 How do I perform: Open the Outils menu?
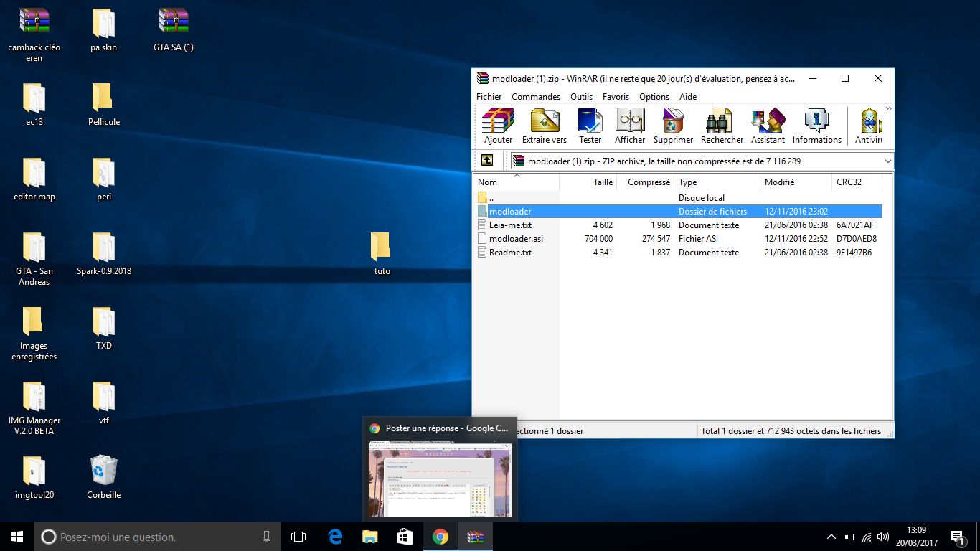pyautogui.click(x=582, y=97)
